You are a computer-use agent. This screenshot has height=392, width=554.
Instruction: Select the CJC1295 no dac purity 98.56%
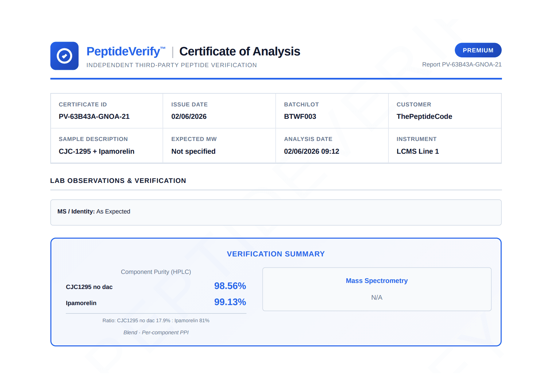coord(230,286)
